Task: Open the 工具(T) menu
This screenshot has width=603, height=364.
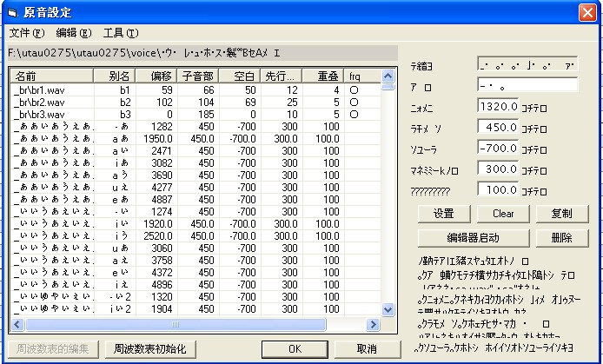Action: [121, 33]
